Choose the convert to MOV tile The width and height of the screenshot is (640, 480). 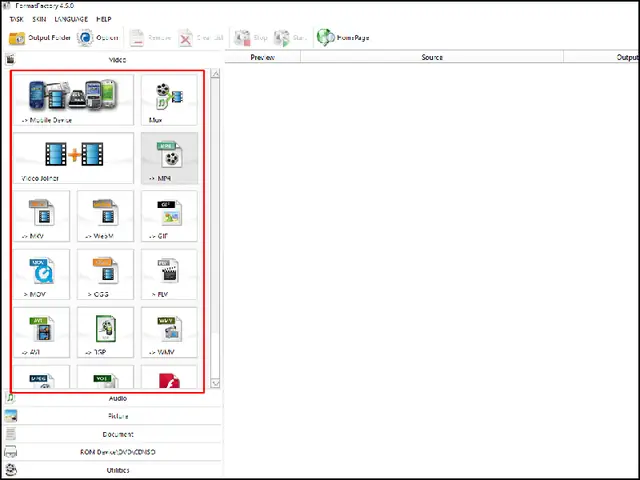click(42, 274)
